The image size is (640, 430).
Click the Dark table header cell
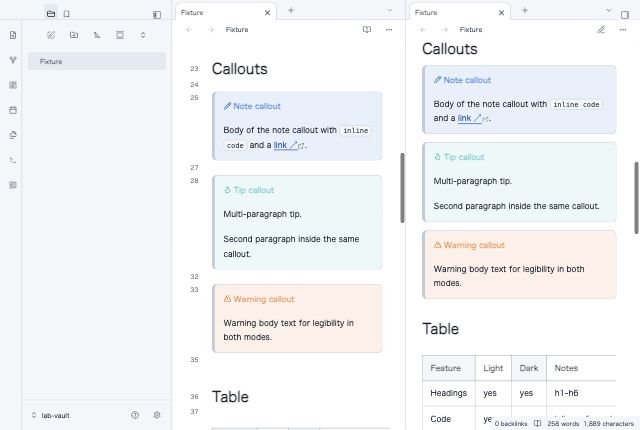point(529,368)
